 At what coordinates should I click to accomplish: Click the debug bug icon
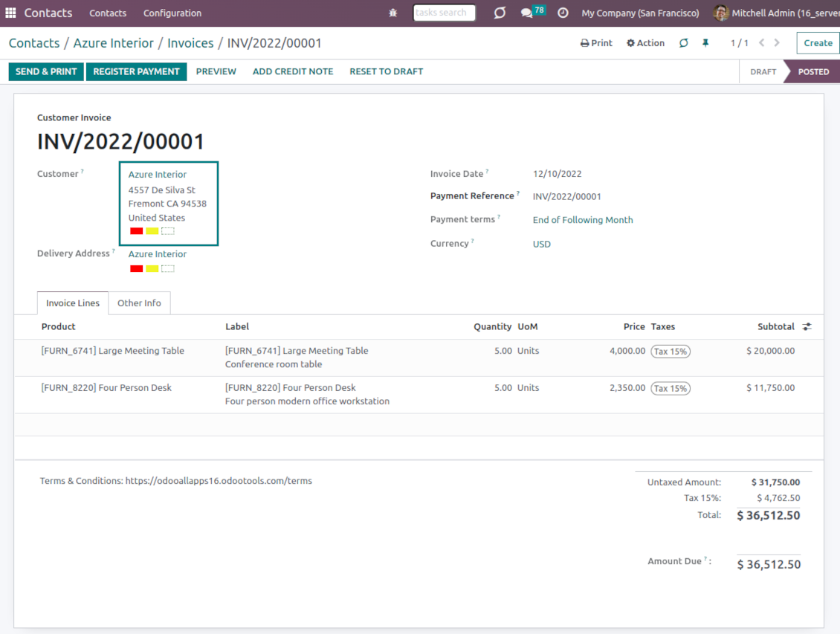pos(392,13)
